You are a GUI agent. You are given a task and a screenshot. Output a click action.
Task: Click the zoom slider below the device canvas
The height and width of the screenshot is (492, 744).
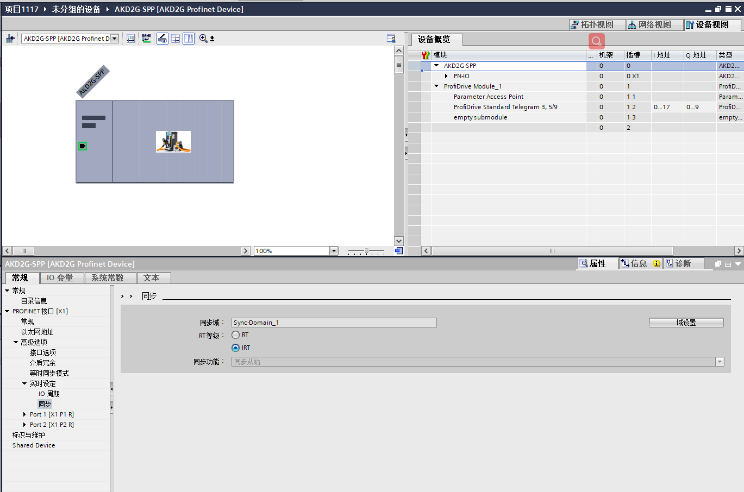coord(366,251)
